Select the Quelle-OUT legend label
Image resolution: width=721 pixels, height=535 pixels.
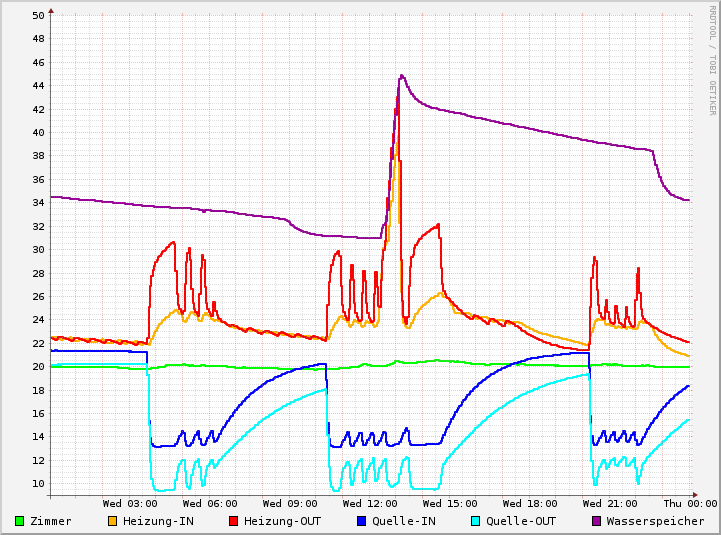pyautogui.click(x=521, y=521)
